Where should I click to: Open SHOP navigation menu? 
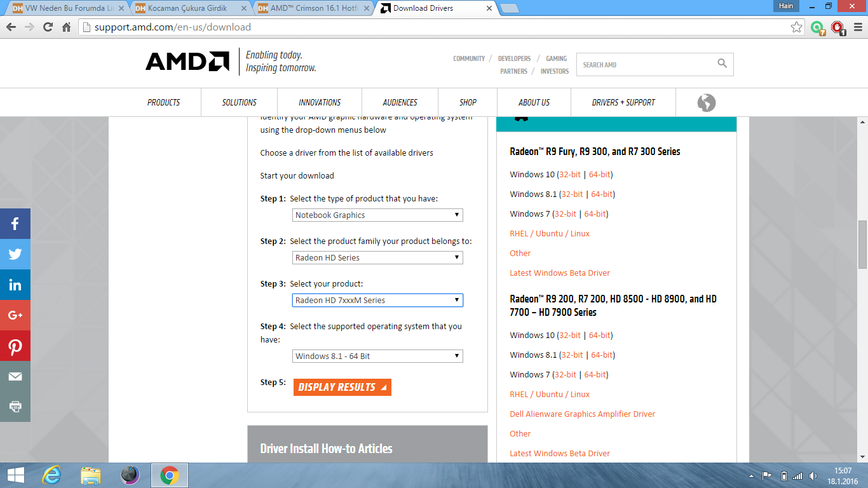468,102
